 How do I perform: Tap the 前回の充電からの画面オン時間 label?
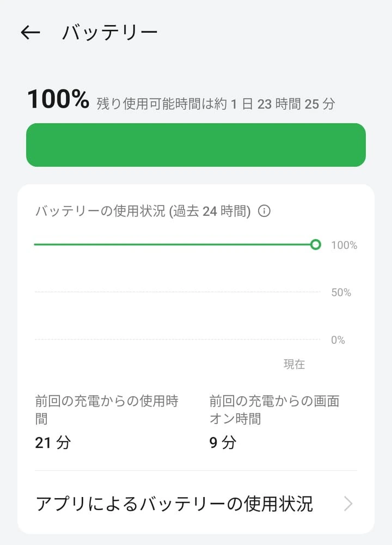(274, 410)
